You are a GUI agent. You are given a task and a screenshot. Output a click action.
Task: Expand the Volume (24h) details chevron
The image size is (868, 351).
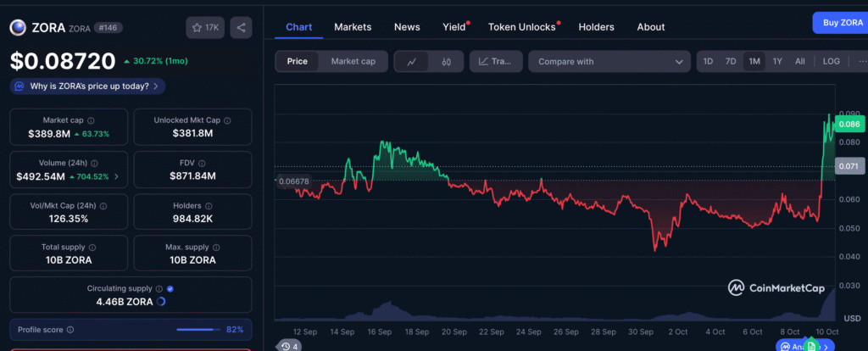pyautogui.click(x=117, y=177)
